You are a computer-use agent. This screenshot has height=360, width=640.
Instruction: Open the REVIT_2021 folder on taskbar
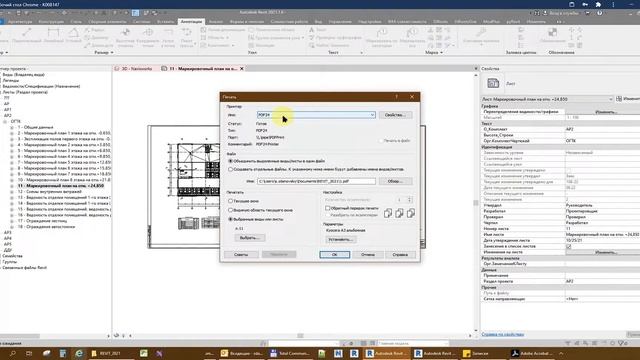point(106,353)
